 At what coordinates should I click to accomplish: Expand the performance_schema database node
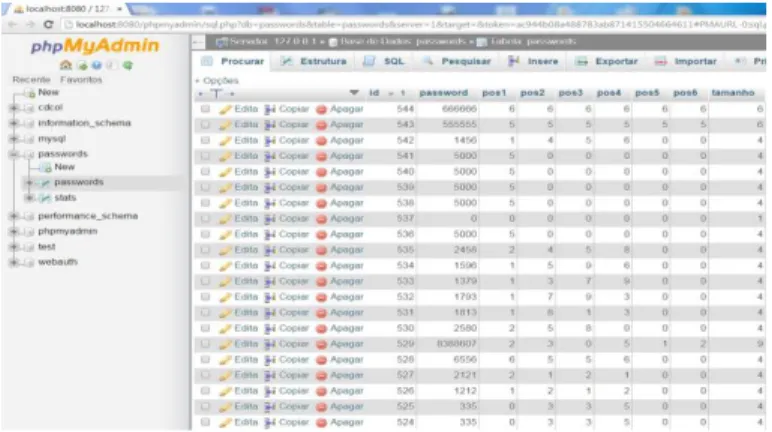[x=14, y=216]
